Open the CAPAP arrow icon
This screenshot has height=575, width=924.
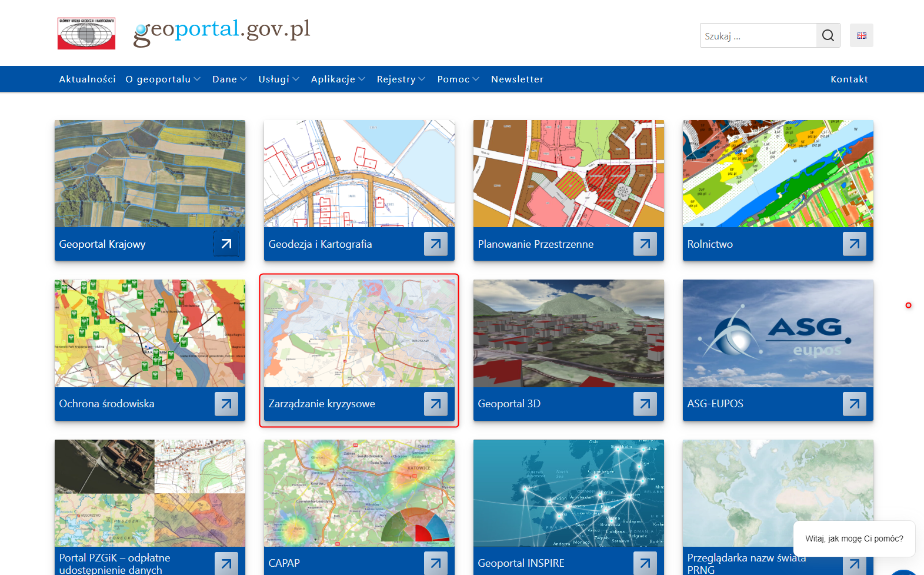click(436, 563)
